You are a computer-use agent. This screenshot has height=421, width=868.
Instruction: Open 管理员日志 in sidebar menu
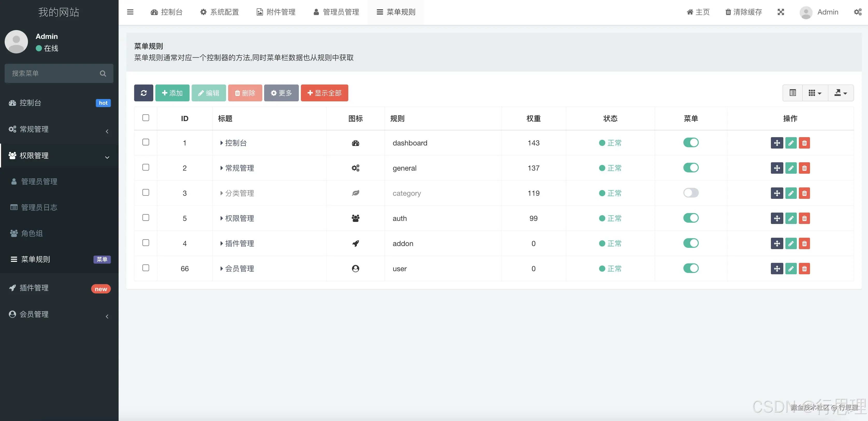click(x=39, y=207)
